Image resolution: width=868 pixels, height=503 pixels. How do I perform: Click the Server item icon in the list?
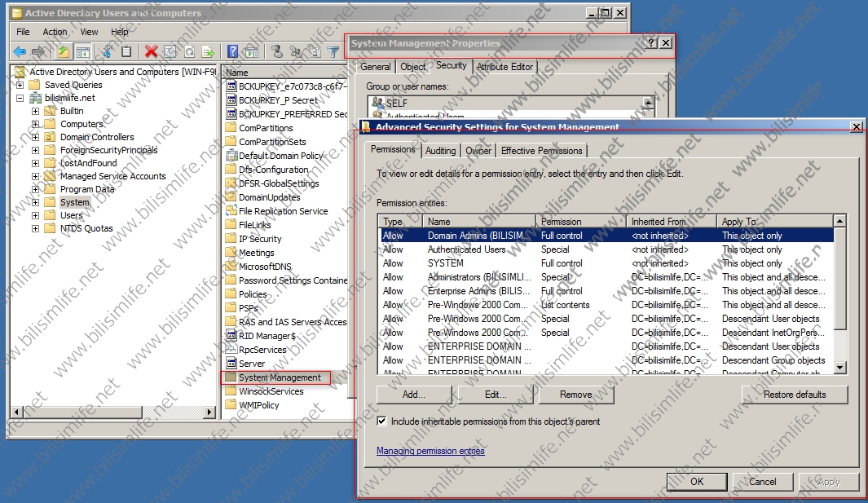[x=231, y=364]
